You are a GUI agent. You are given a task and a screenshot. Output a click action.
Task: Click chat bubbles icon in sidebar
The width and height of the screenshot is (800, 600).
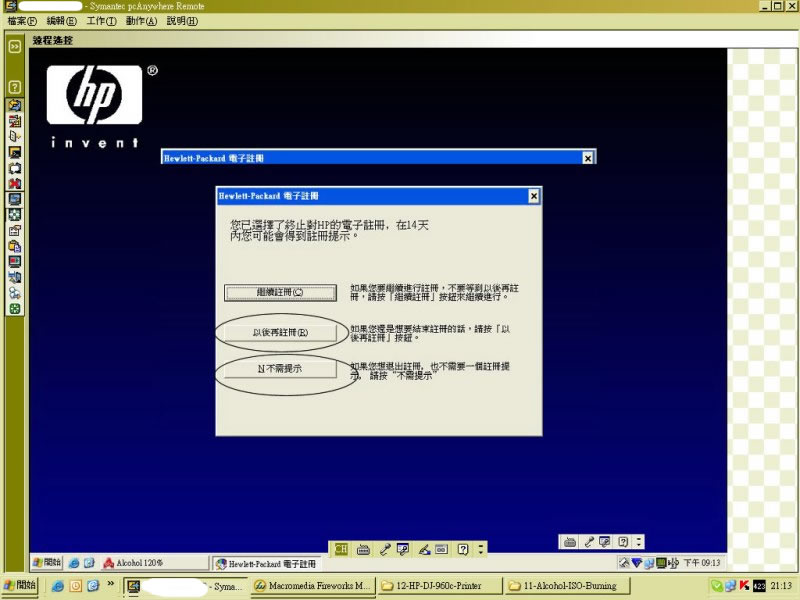tap(15, 293)
